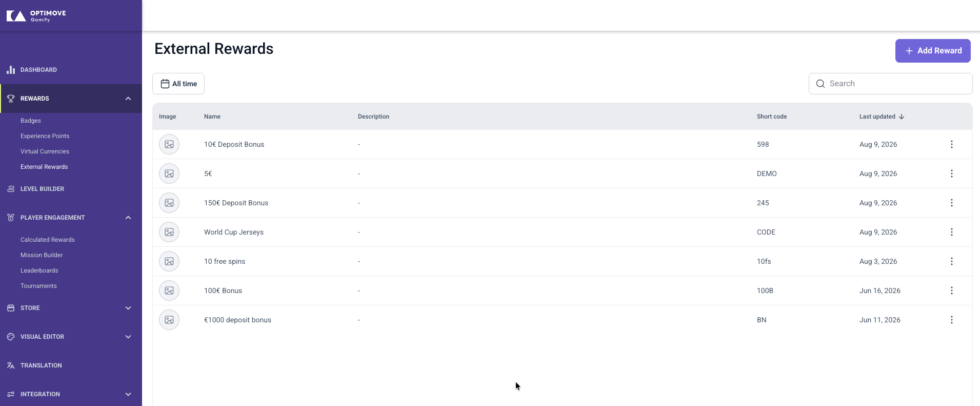Viewport: 980px width, 406px height.
Task: Click the Optimove Gamify logo
Action: (x=36, y=16)
